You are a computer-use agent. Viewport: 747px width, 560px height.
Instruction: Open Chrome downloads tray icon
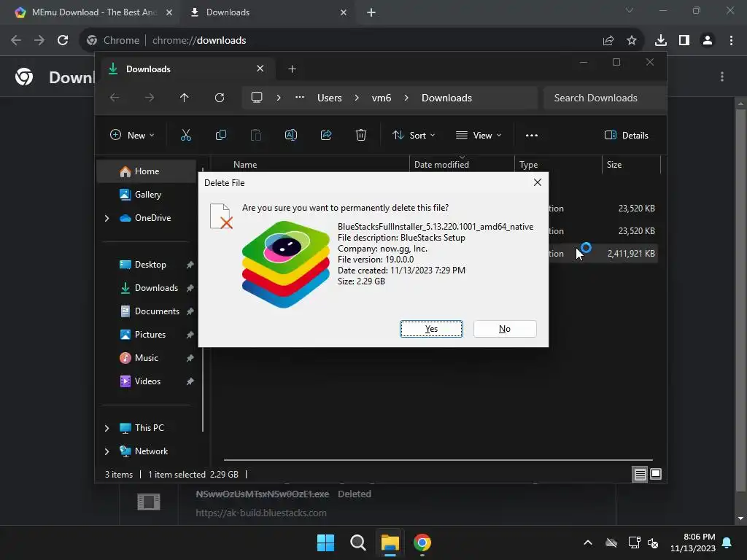[x=660, y=41]
